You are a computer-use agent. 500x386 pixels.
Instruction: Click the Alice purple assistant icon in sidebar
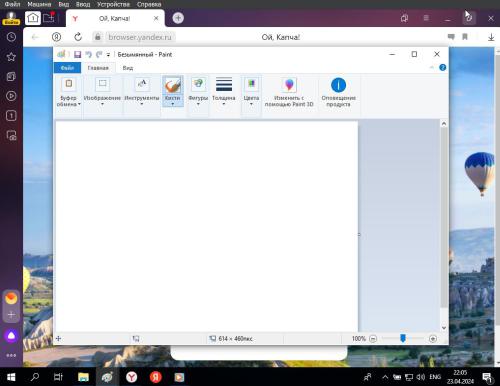(x=11, y=335)
